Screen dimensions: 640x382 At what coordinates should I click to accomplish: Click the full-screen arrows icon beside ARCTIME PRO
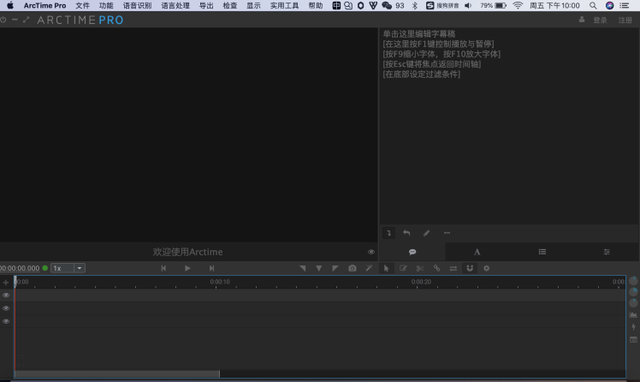[x=26, y=20]
